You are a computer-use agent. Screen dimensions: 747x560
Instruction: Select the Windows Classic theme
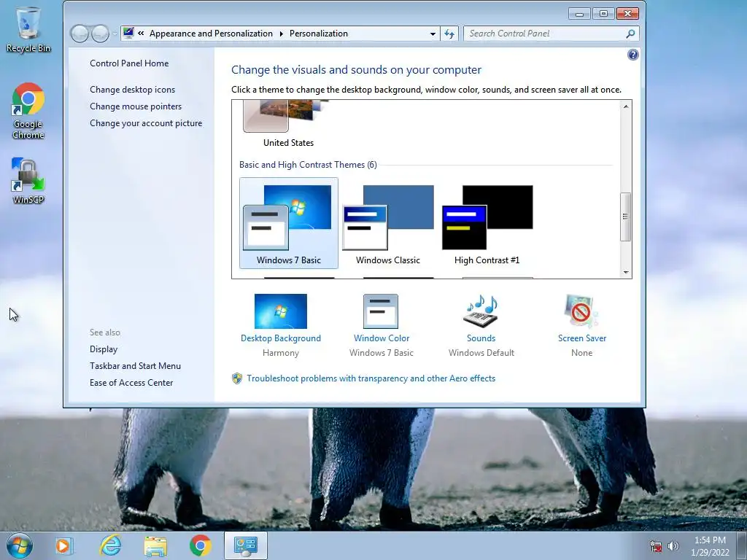coord(388,223)
